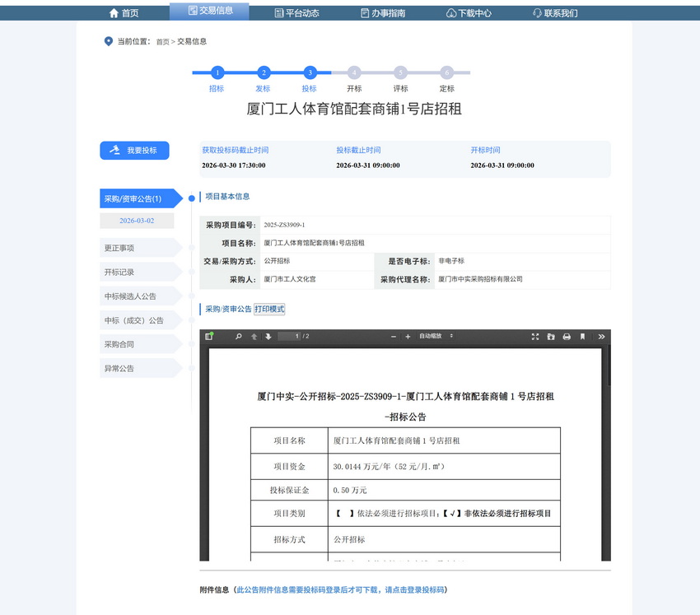Screen dimensions: 700x615
Task: Open the PDF find search tool
Action: coord(239,336)
